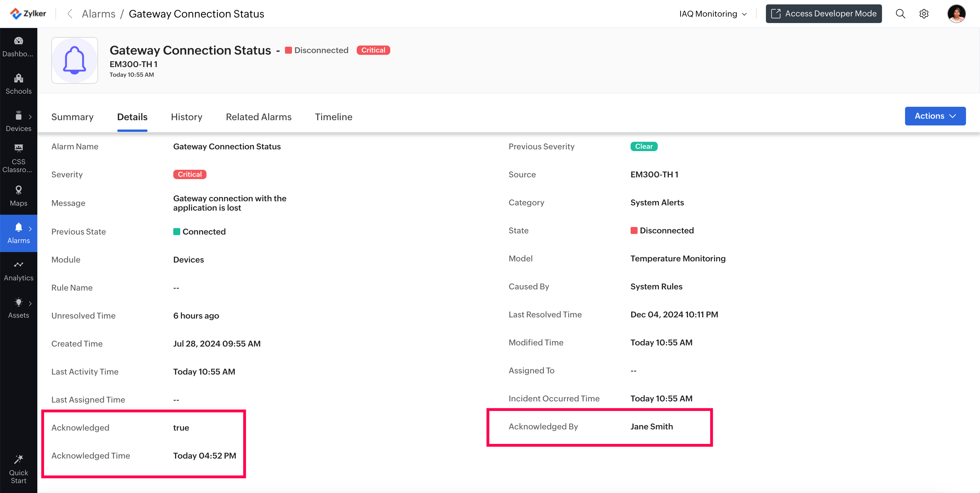Open the IAQ Monitoring dropdown
Viewport: 980px width, 493px height.
click(713, 14)
